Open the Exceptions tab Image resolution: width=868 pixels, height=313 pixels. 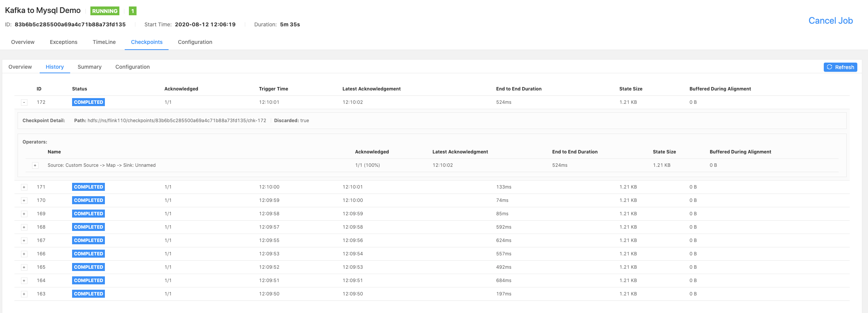pos(64,42)
